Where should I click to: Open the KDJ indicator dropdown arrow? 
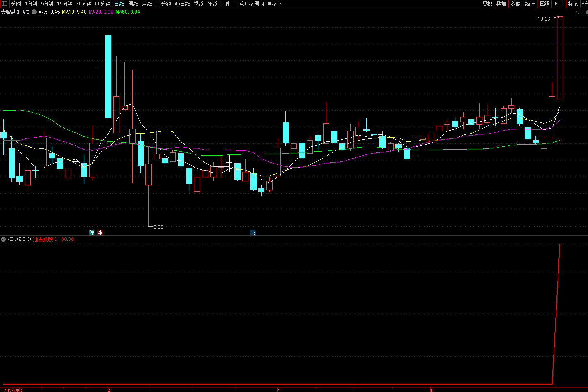(x=3, y=239)
